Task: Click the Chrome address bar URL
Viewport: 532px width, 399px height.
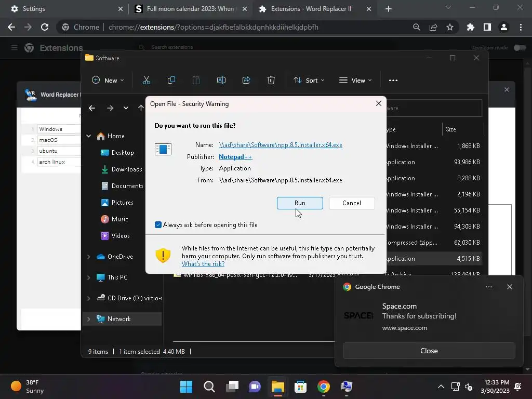Action: [x=214, y=27]
